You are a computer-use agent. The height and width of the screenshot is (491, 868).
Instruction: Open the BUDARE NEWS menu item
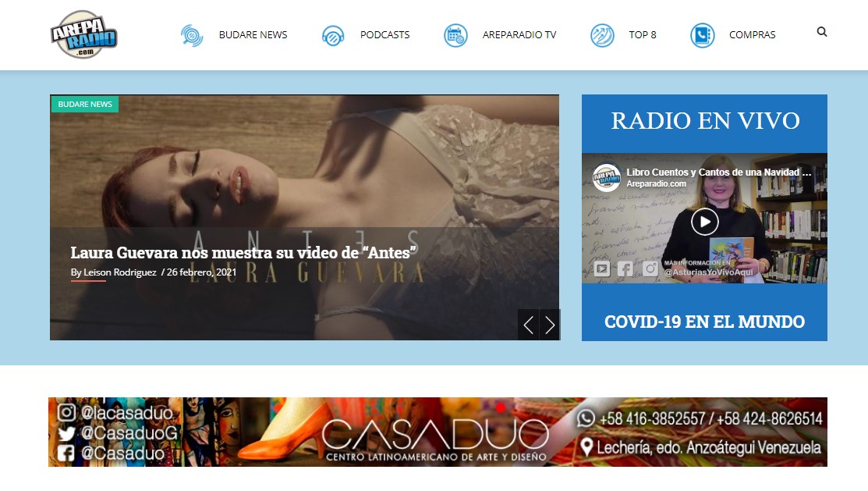tap(253, 35)
